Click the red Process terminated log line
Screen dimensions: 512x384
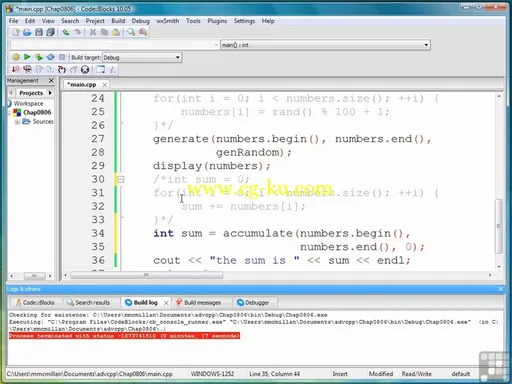124,336
